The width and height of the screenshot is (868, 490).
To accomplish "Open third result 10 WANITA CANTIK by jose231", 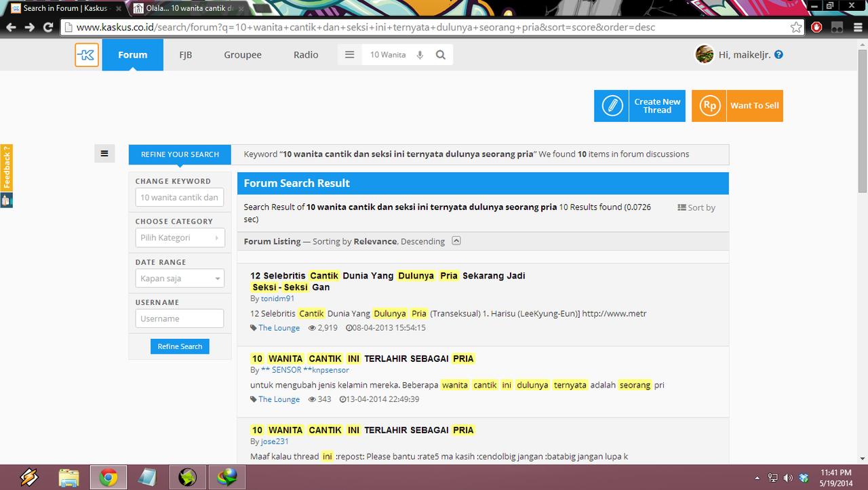I will pos(363,430).
